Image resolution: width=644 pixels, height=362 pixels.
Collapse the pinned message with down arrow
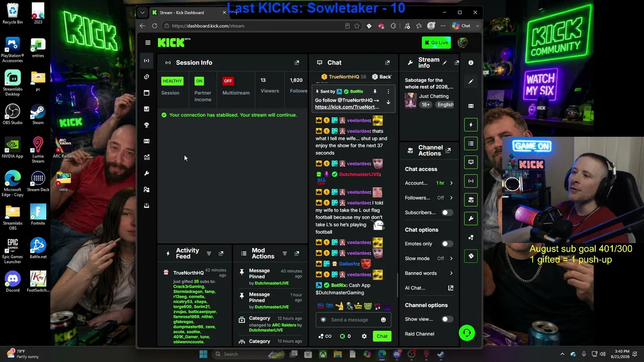coord(388,102)
